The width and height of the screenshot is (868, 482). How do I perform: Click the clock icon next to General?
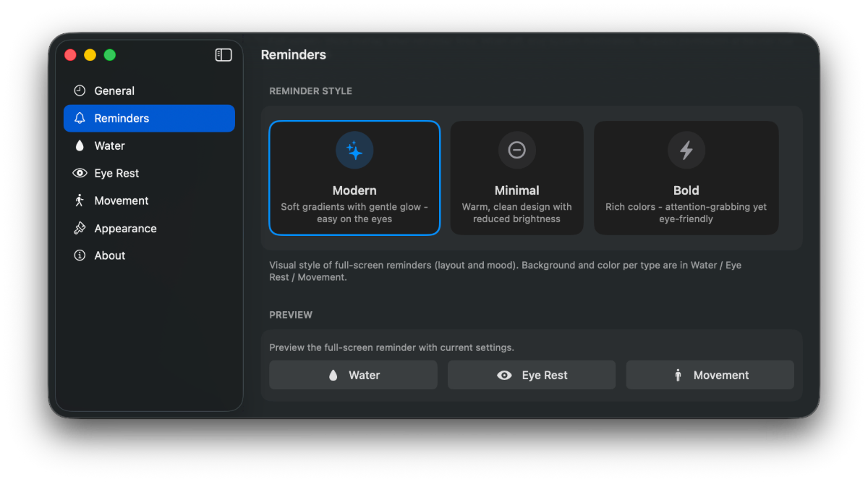[80, 90]
